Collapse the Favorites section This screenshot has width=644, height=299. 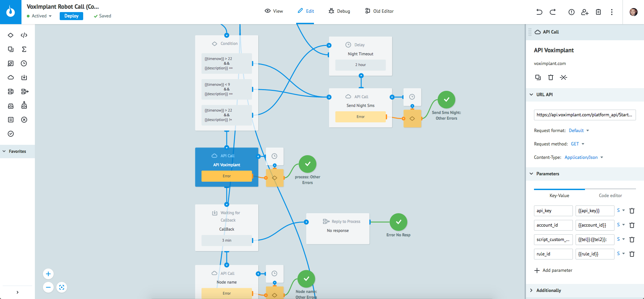tap(17, 152)
